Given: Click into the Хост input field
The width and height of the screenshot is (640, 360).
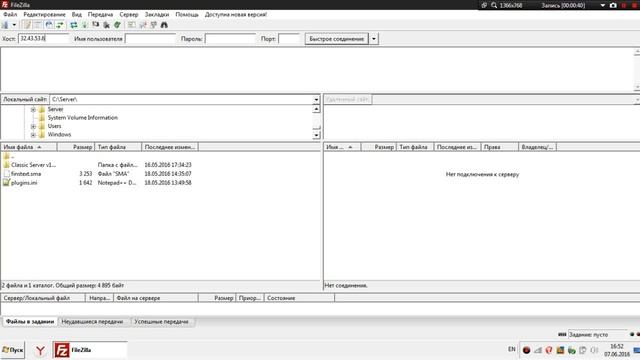Looking at the screenshot, I should click(x=43, y=39).
